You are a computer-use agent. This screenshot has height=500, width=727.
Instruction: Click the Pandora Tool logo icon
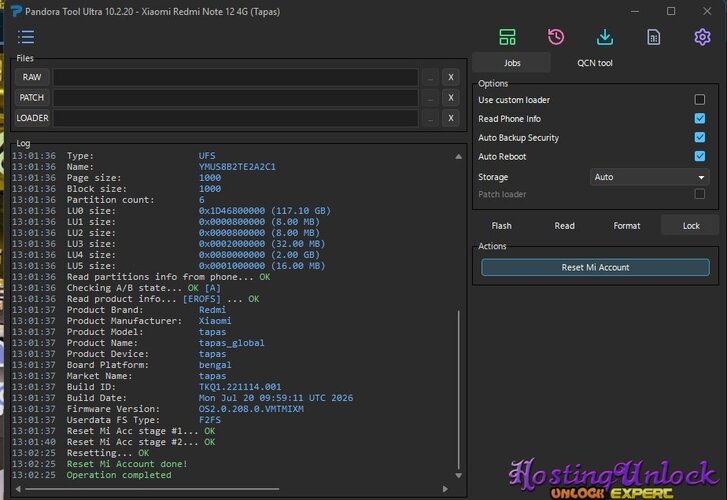tap(16, 11)
